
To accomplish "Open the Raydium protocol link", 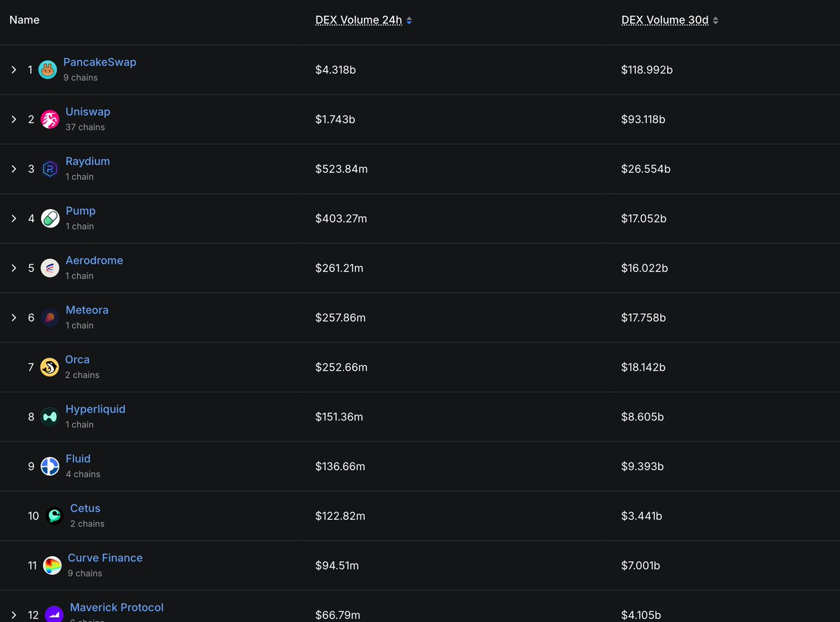I will coord(87,162).
